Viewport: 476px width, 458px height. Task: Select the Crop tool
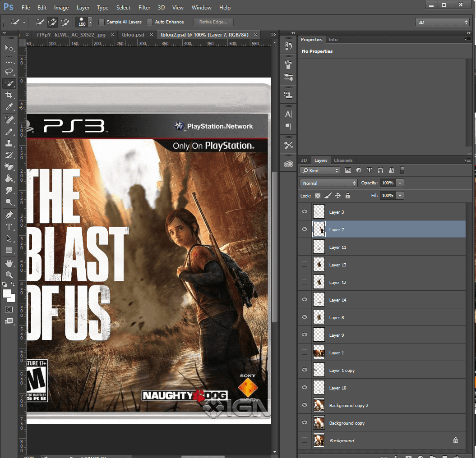9,95
